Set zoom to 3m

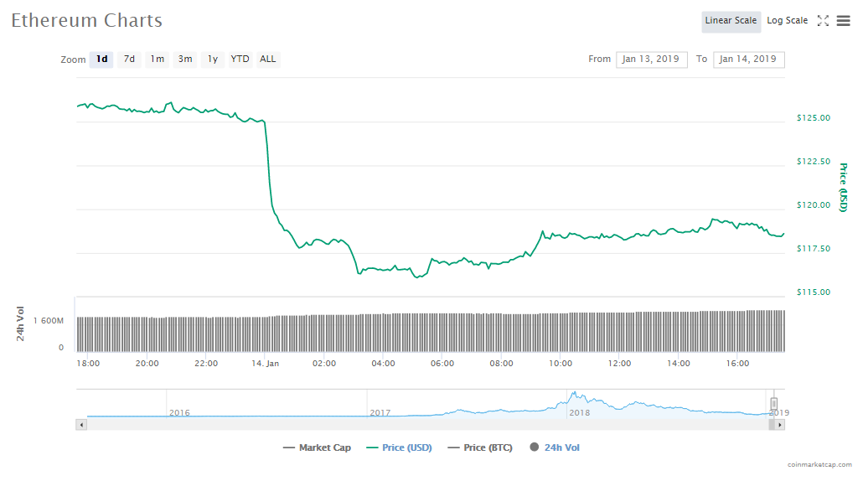coord(185,59)
